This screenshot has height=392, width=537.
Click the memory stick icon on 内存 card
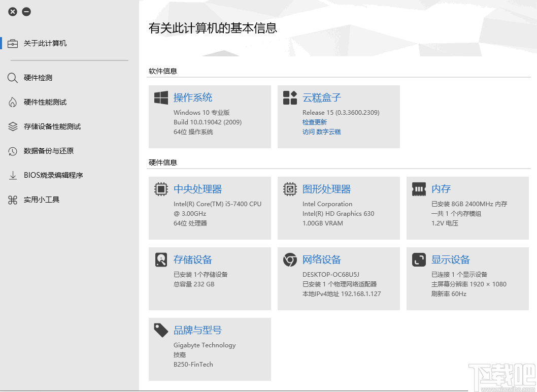click(x=419, y=188)
